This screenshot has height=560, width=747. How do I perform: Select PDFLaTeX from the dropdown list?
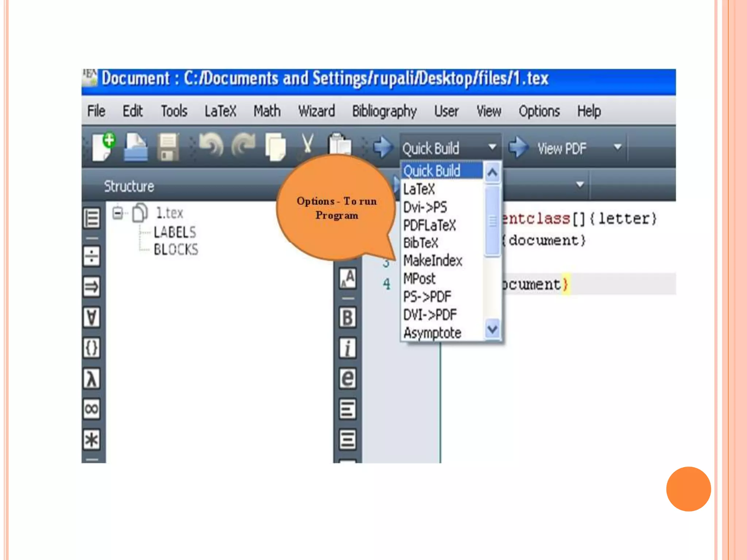coord(429,225)
